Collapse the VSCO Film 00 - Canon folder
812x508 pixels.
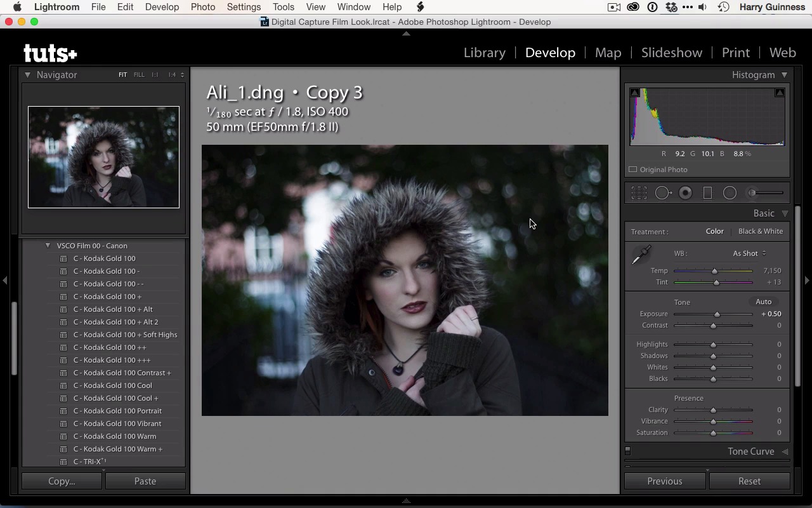pos(48,246)
